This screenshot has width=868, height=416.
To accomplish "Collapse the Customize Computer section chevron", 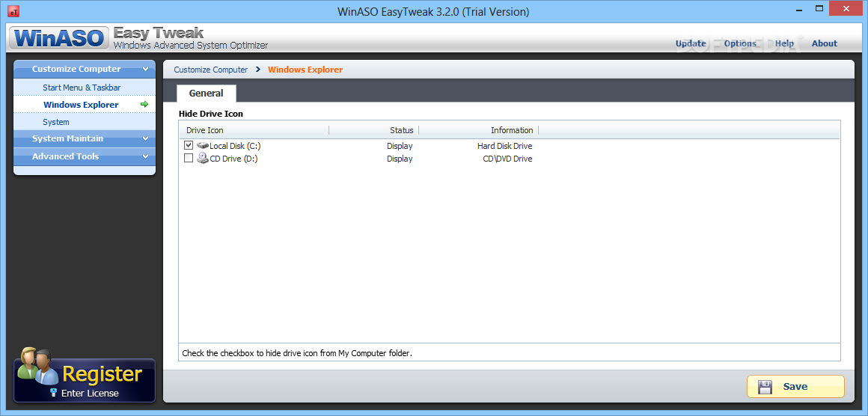I will coord(146,69).
